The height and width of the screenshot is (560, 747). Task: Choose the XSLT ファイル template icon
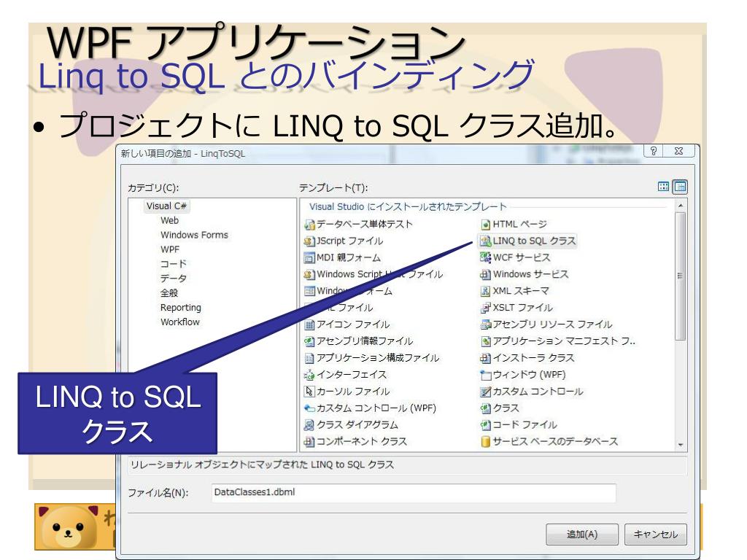(485, 308)
